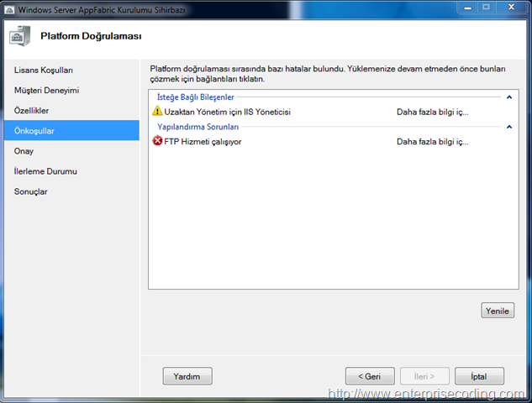The width and height of the screenshot is (532, 403).
Task: Click the Yapılandırma Sorunları group header
Action: (198, 127)
